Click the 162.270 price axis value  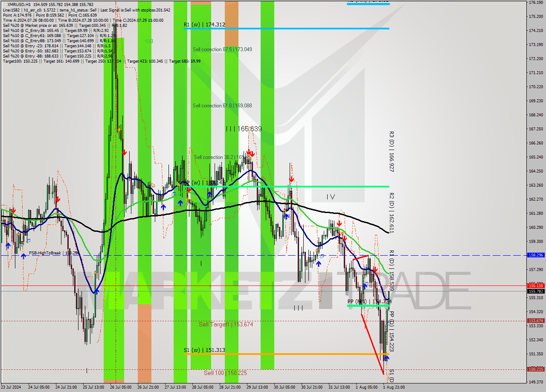coord(536,199)
